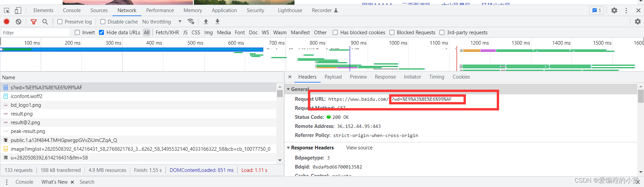Image resolution: width=644 pixels, height=187 pixels.
Task: Check Has blocked cookies checkbox
Action: coord(335,32)
